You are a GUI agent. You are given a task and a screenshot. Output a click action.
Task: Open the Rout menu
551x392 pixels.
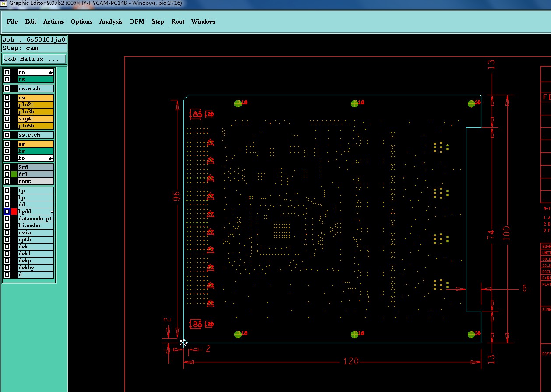coord(178,21)
